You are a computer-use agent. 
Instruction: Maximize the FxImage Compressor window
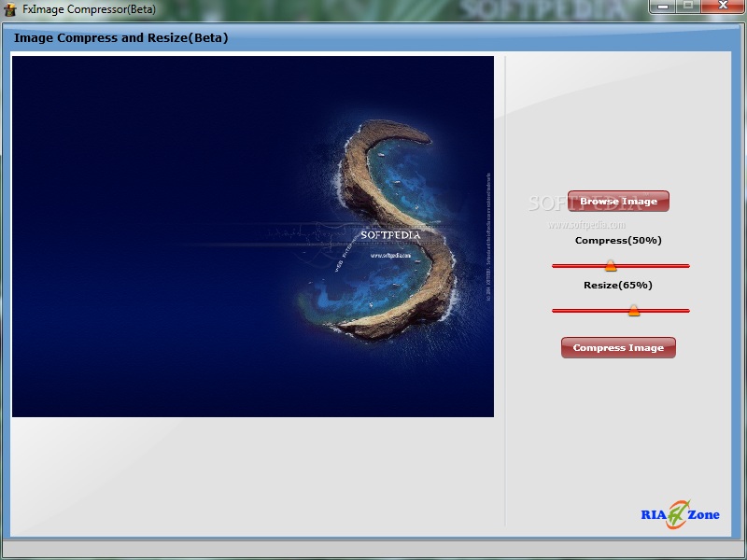(x=688, y=7)
